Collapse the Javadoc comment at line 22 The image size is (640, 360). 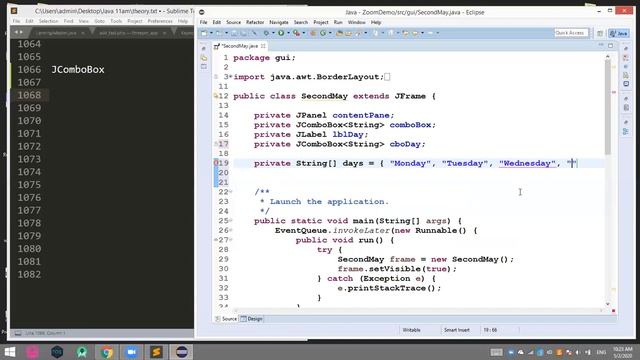[x=231, y=191]
